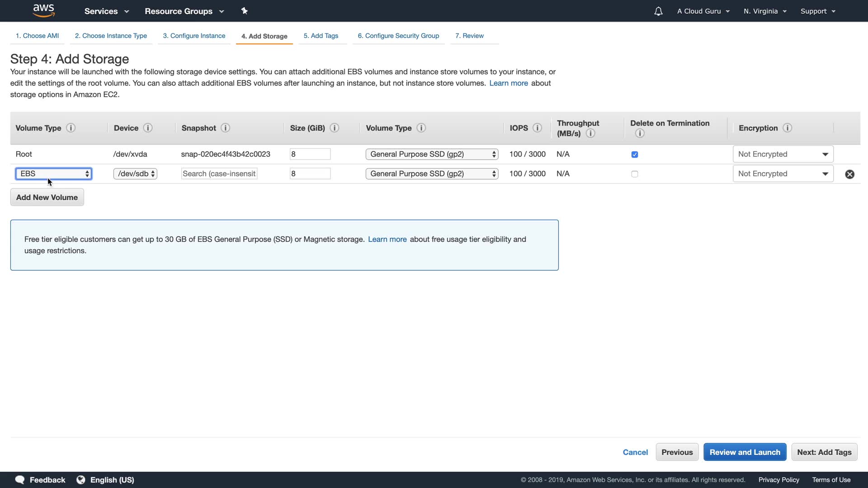
Task: Click the Add New Volume button
Action: pyautogui.click(x=47, y=197)
